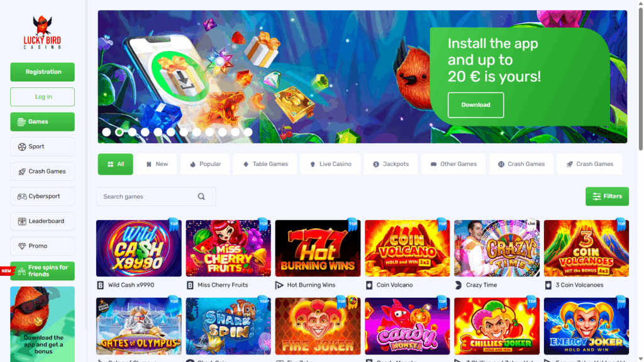Image resolution: width=644 pixels, height=362 pixels.
Task: Select the last banner carousel dot
Action: pos(248,132)
